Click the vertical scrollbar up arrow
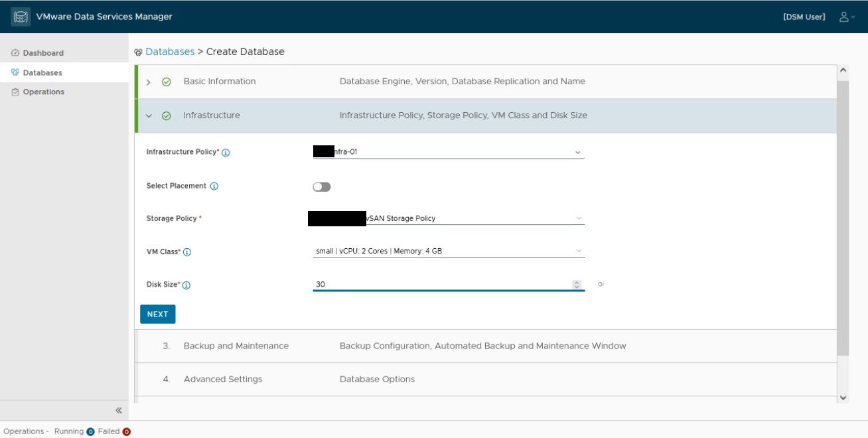Viewport: 868px width, 438px height. tap(843, 70)
